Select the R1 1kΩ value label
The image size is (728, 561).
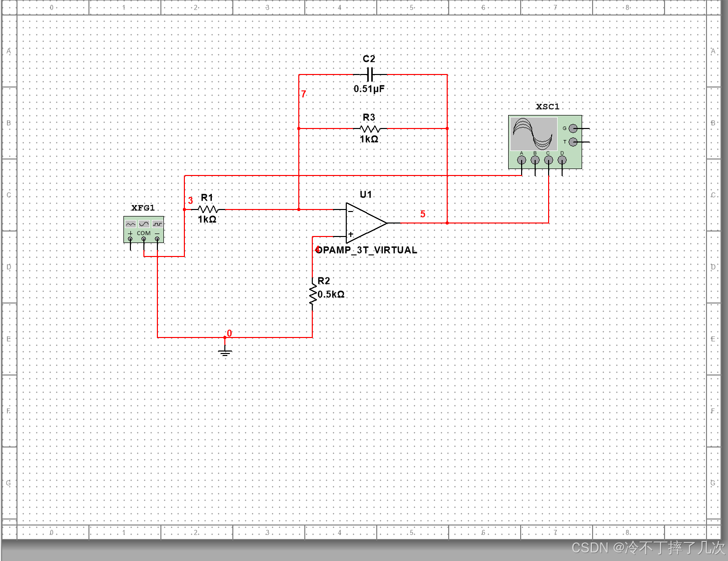[x=207, y=219]
